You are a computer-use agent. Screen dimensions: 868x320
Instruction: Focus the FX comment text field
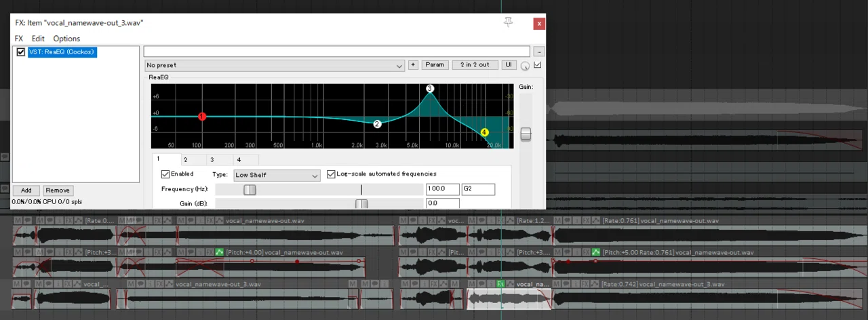coord(337,52)
